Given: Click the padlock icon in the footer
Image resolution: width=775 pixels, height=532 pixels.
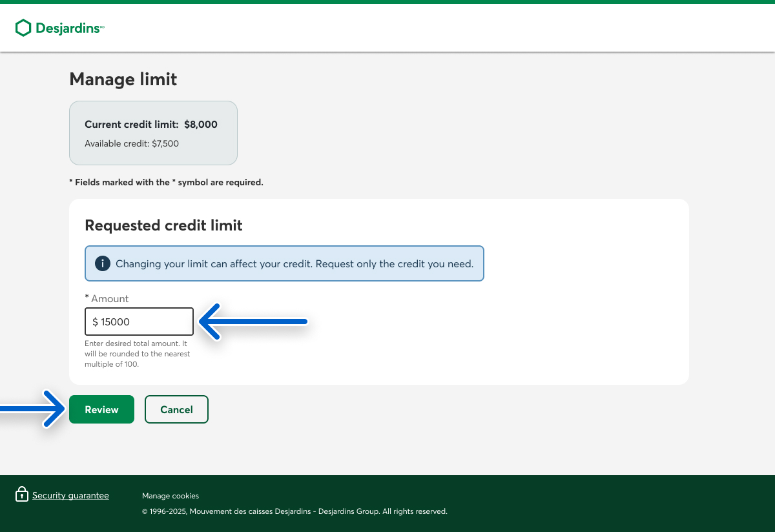Looking at the screenshot, I should tap(22, 495).
